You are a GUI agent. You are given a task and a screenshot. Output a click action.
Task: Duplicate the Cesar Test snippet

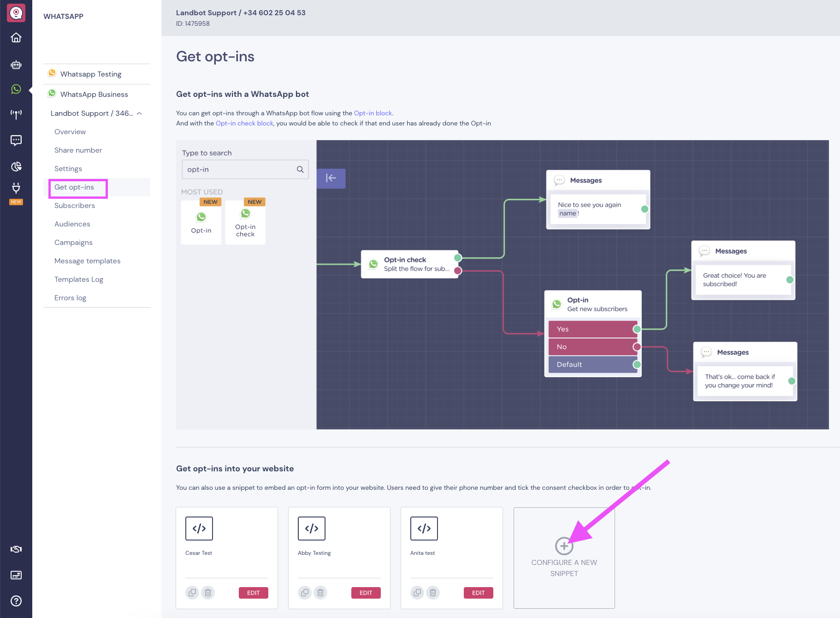click(192, 593)
